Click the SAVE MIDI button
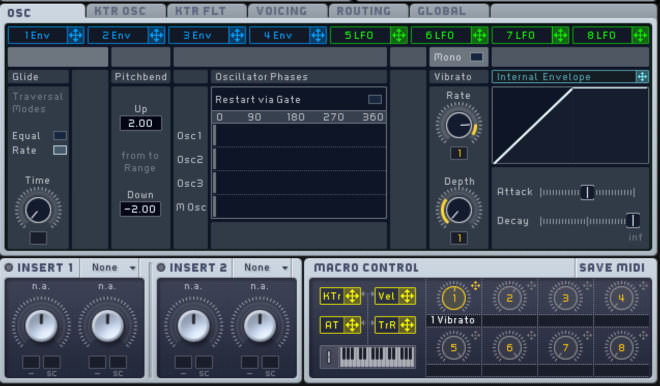Viewport: 660px width, 386px height. 612,268
